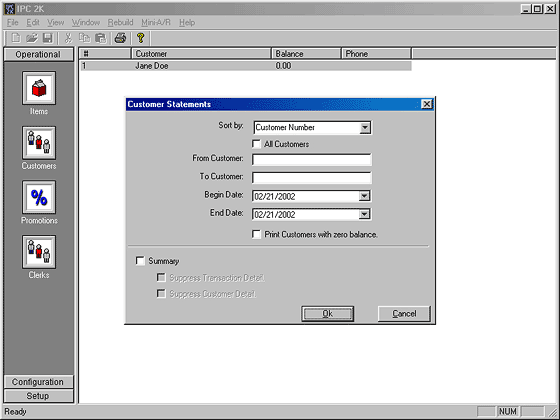Open the Promotions percent icon
This screenshot has height=420, width=560.
point(39,197)
